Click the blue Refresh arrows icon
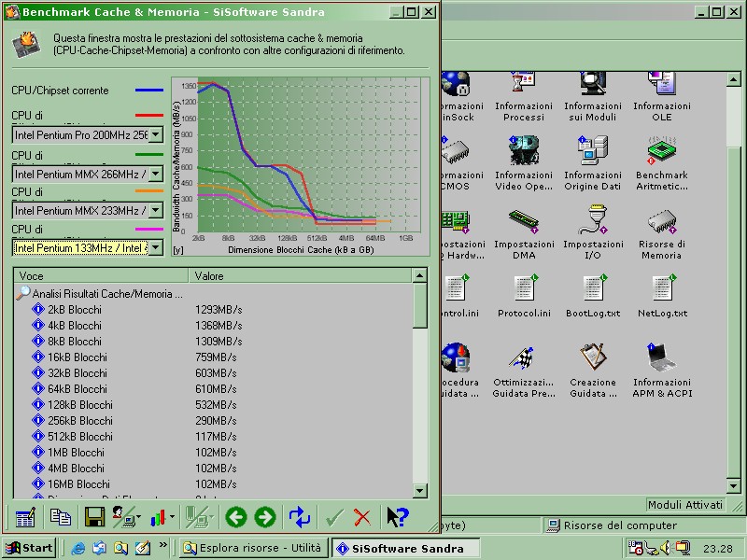The height and width of the screenshot is (560, 747). 300,517
